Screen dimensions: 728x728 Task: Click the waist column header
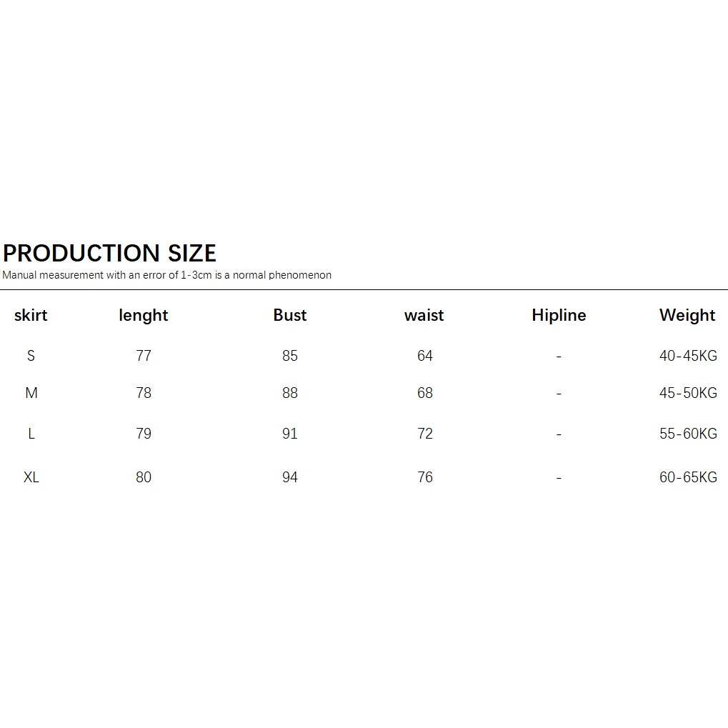point(424,315)
